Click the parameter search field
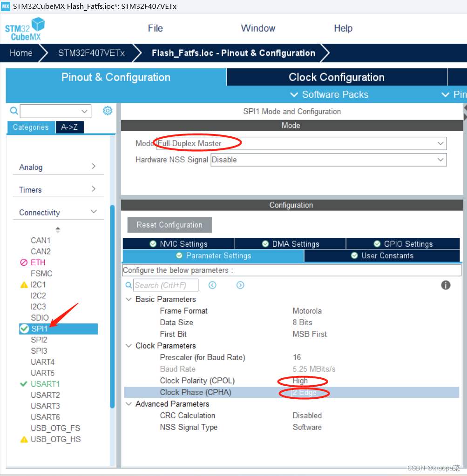The image size is (467, 476). tap(166, 285)
